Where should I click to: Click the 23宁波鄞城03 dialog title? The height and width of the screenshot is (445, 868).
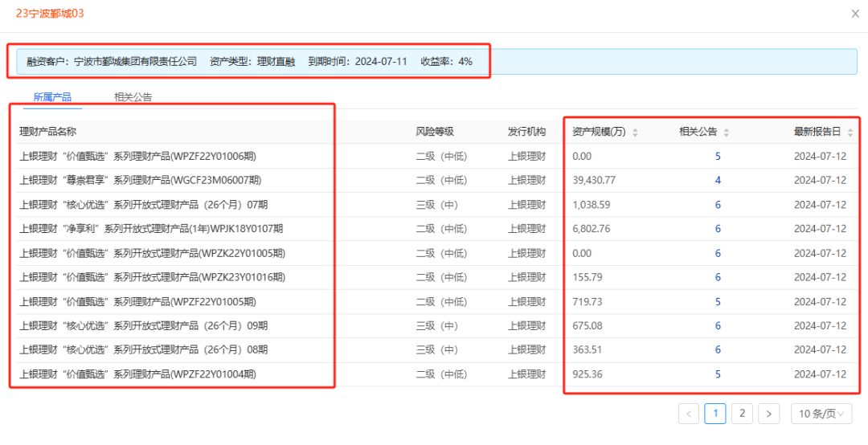coord(51,14)
